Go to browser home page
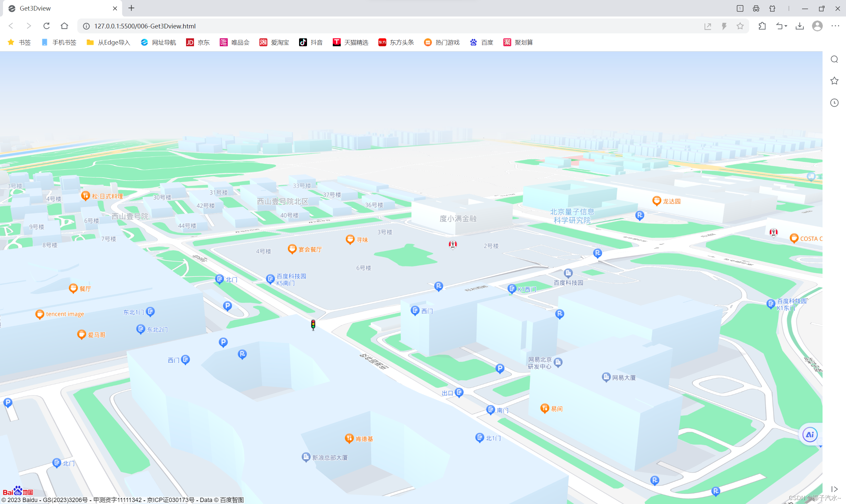The width and height of the screenshot is (846, 504). point(64,26)
